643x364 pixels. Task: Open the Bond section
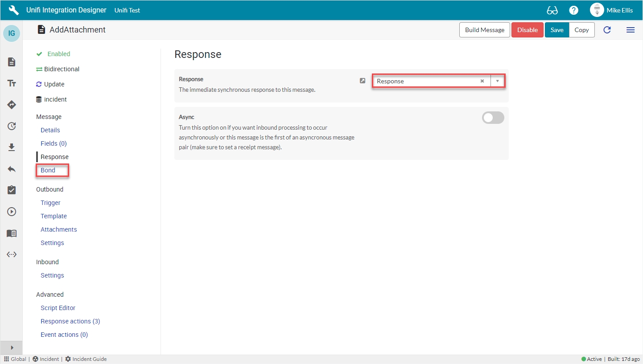pos(48,170)
